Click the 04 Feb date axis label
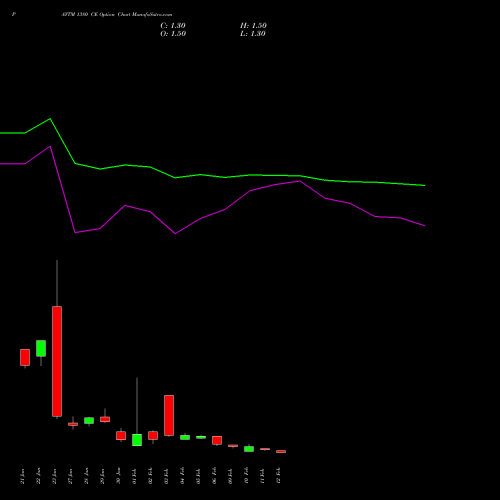The image size is (500, 500). [x=182, y=476]
